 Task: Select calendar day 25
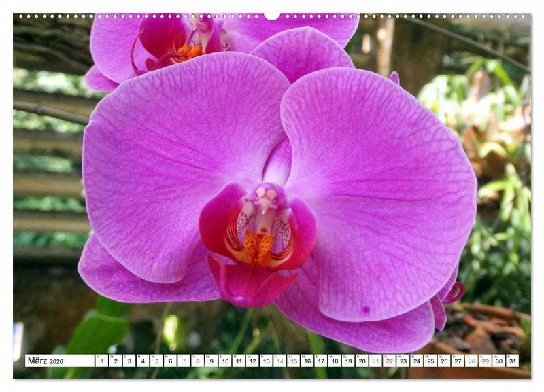click(x=430, y=361)
